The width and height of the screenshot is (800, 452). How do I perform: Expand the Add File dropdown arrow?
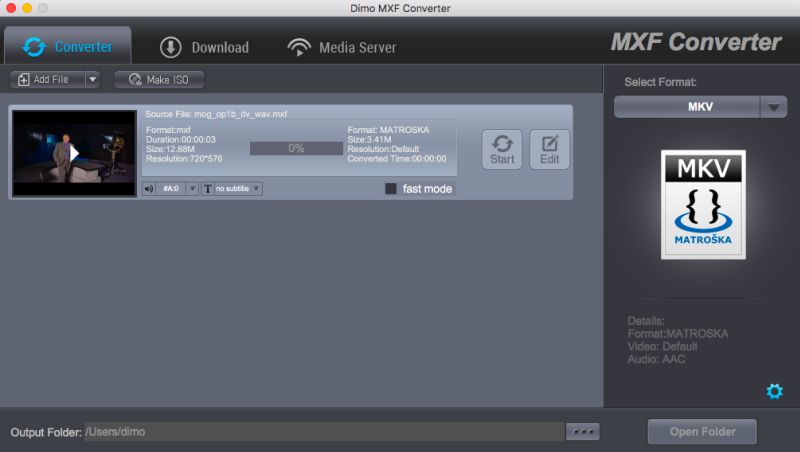coord(92,80)
